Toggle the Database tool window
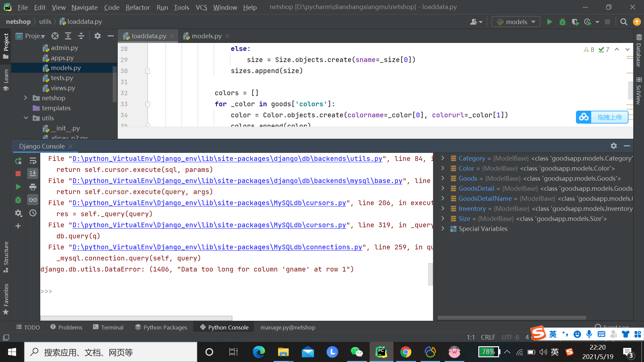 [x=639, y=50]
